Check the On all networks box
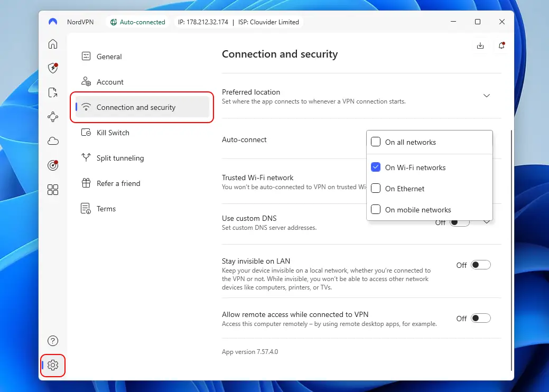The height and width of the screenshot is (392, 549). [x=376, y=142]
